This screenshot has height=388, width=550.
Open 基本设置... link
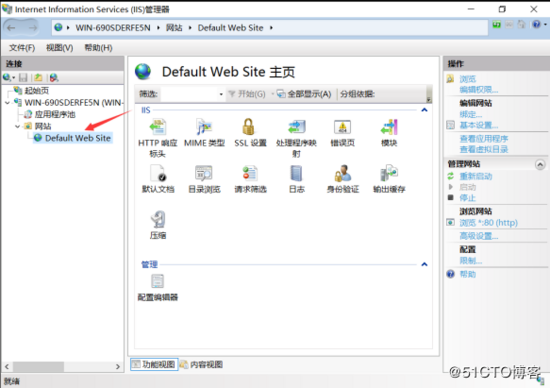pos(479,125)
